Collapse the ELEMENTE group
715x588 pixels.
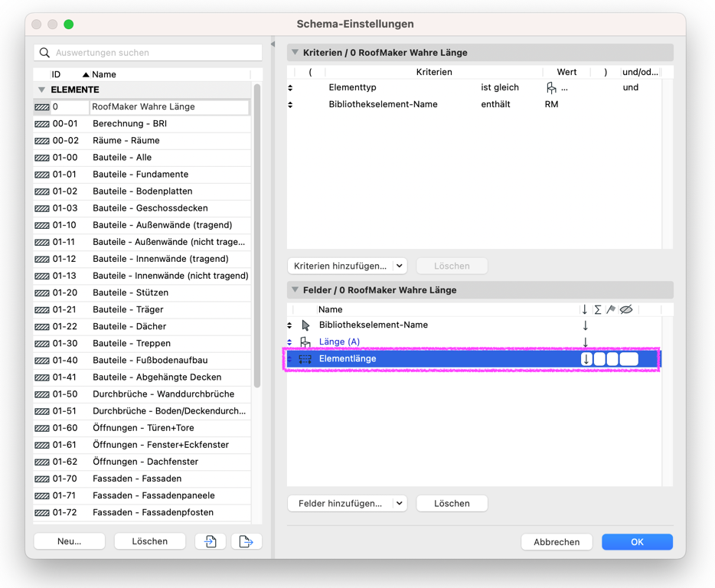pos(41,90)
